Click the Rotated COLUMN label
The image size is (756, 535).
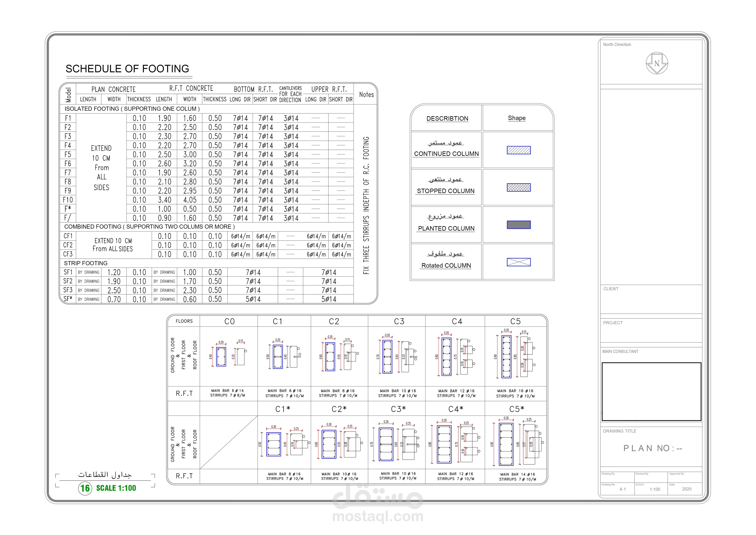(x=446, y=266)
